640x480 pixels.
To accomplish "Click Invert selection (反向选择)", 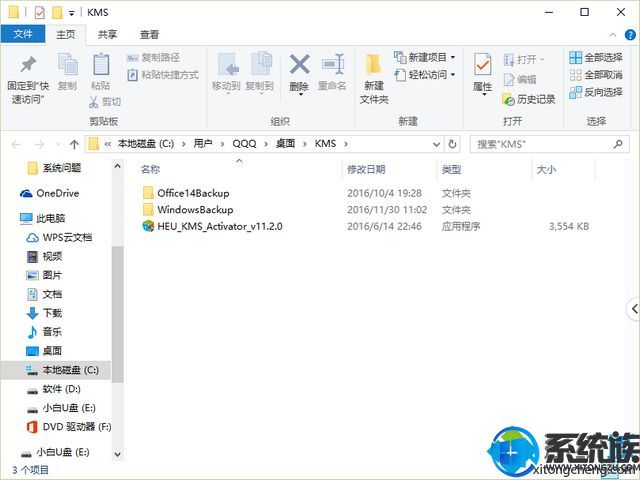I will tap(596, 92).
